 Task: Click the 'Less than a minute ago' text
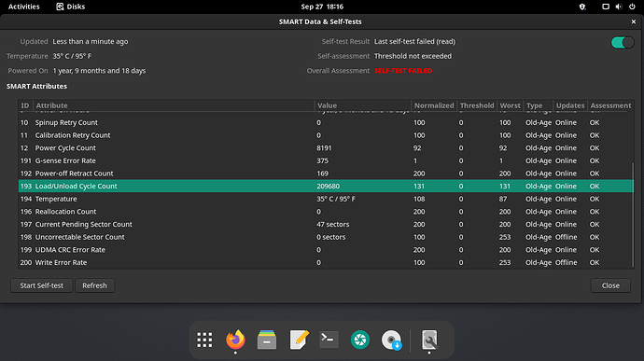tap(91, 41)
